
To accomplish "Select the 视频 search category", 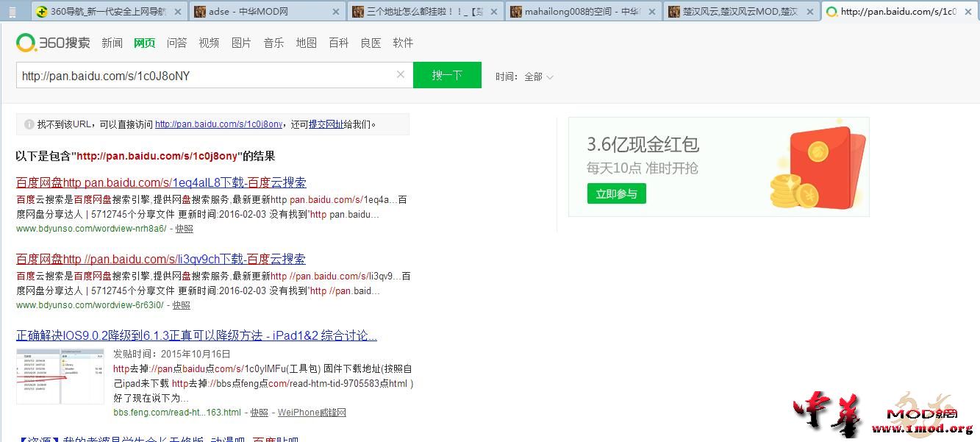I will 209,43.
